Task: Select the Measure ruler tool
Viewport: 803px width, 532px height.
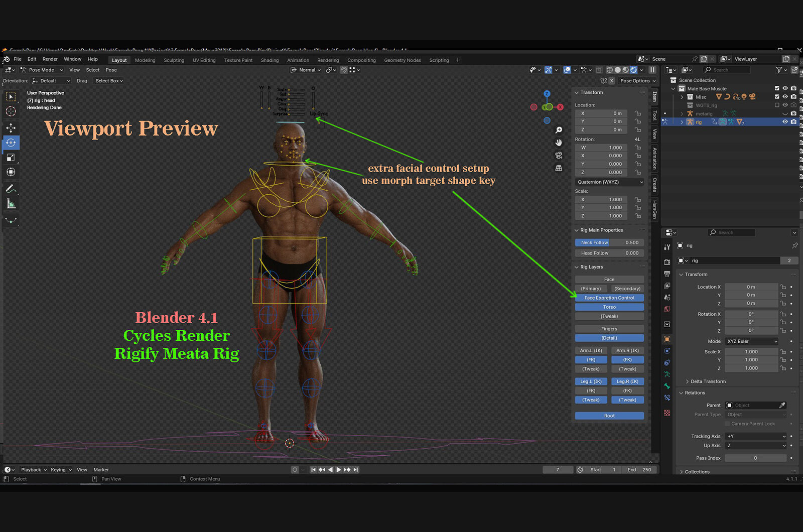Action: coord(11,204)
